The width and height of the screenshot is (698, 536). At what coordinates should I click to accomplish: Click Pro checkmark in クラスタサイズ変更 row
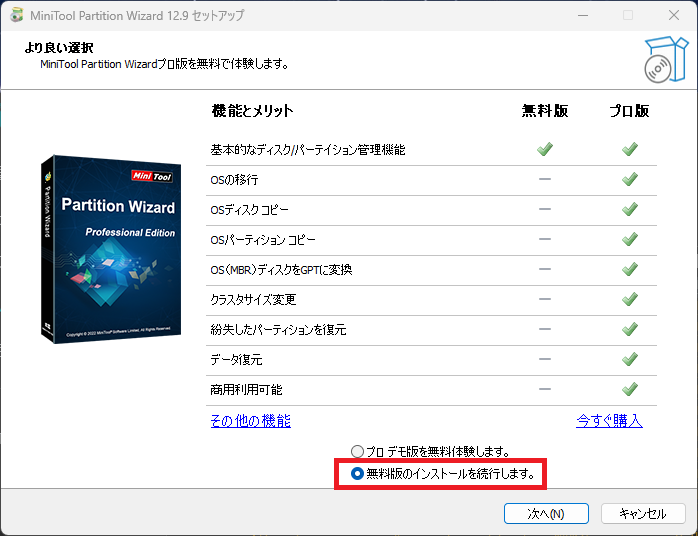[629, 299]
